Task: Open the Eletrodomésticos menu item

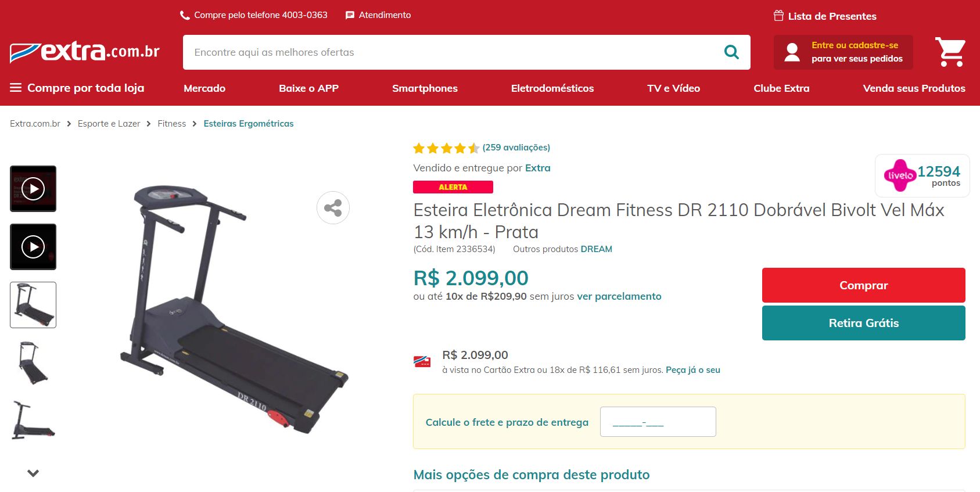Action: tap(552, 88)
